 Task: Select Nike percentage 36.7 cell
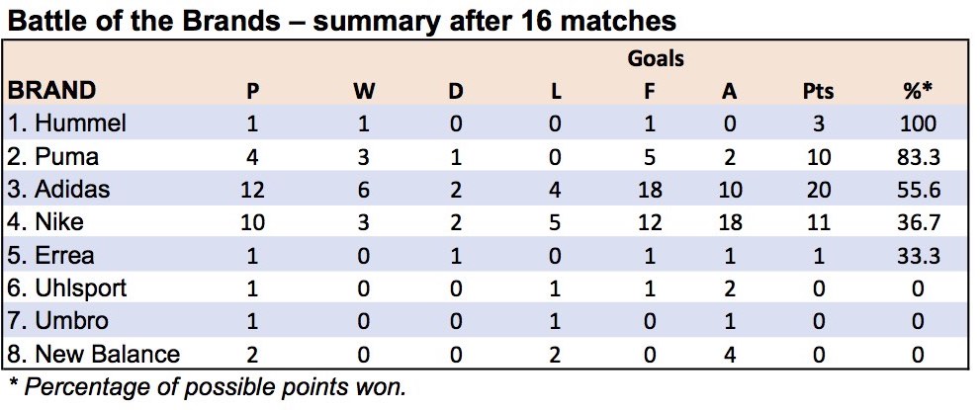click(x=916, y=223)
